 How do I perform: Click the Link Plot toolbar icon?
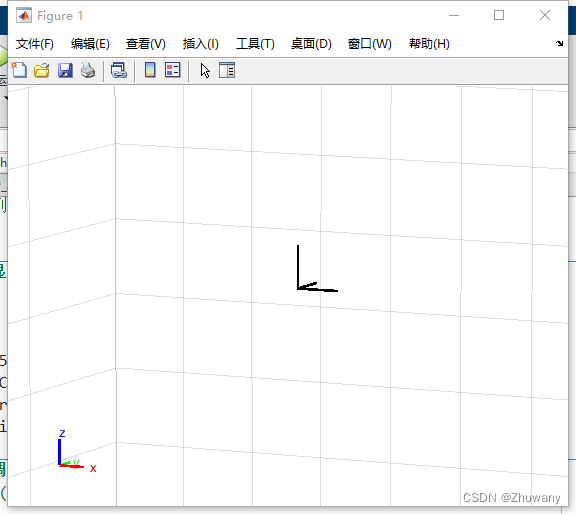click(x=119, y=70)
